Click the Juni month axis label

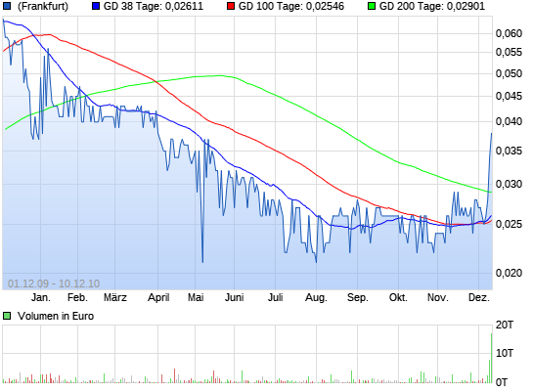(234, 297)
